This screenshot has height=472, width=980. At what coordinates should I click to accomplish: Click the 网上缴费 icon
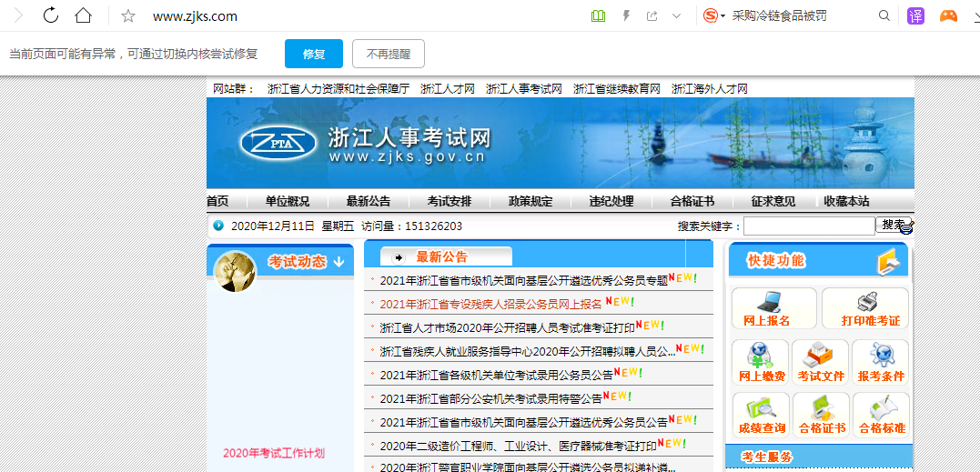761,356
